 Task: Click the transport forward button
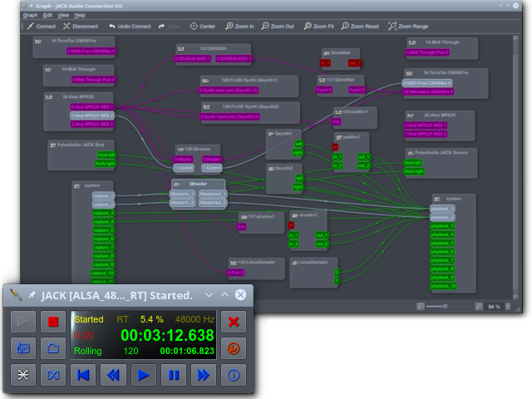204,375
